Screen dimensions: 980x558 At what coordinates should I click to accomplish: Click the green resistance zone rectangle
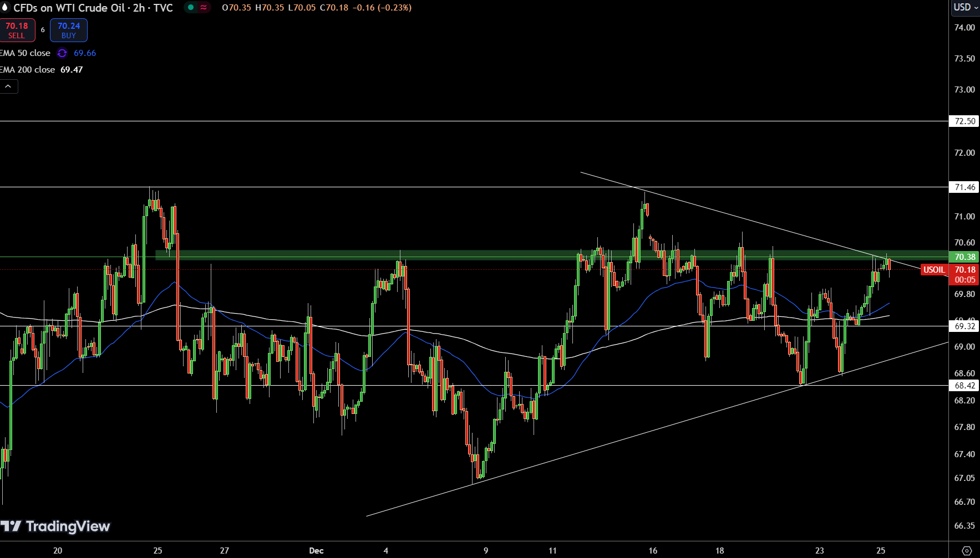(552, 255)
